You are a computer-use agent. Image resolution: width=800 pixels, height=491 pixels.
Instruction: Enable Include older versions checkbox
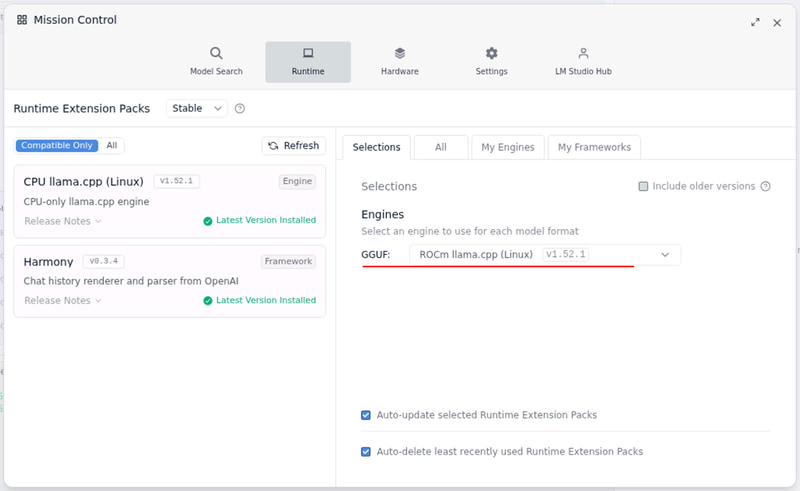coord(644,186)
